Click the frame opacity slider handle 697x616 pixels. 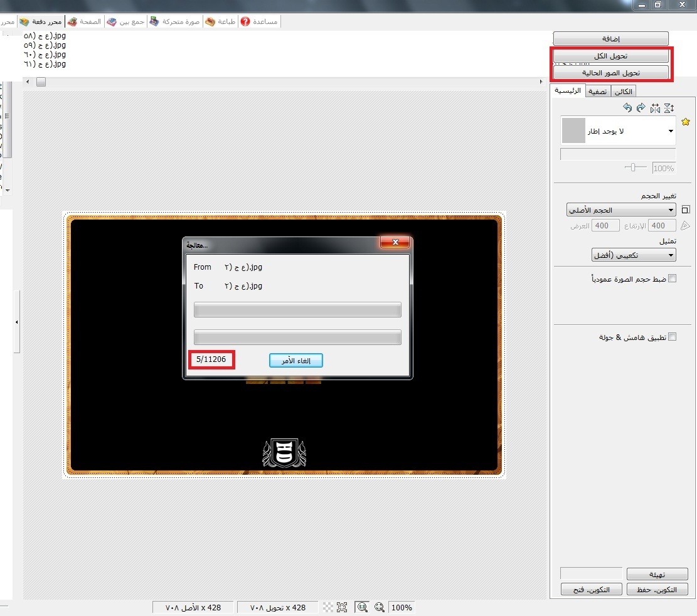pyautogui.click(x=634, y=167)
